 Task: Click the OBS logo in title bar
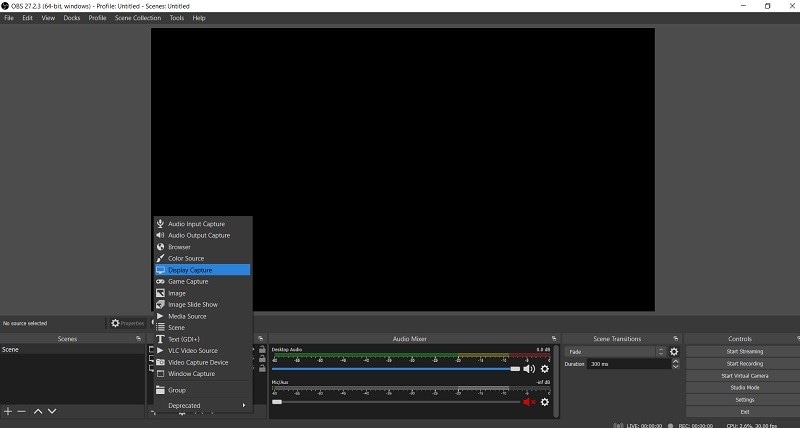click(x=5, y=6)
